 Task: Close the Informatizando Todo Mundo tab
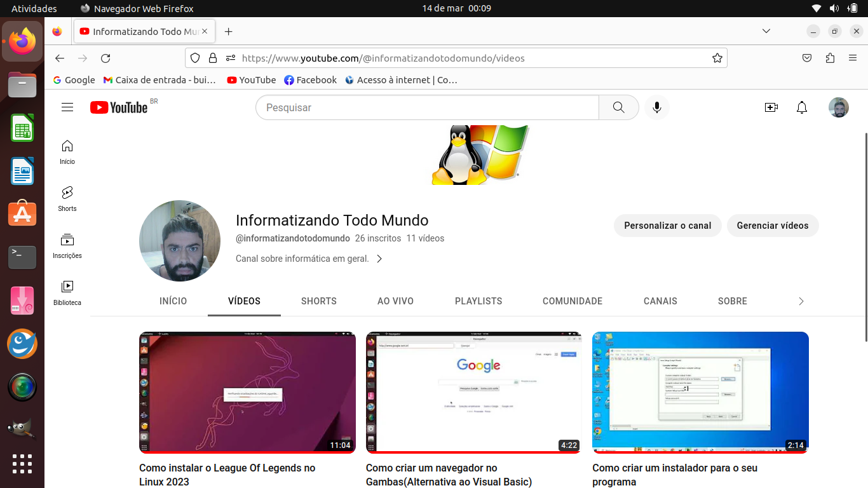[x=205, y=31]
